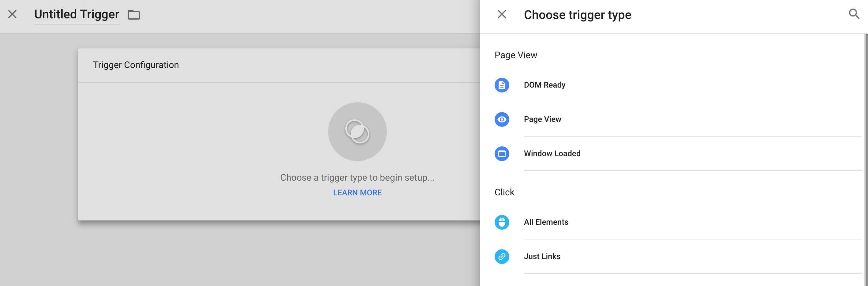Viewport: 868px width, 286px height.
Task: Select the DOM Ready text label
Action: point(544,85)
